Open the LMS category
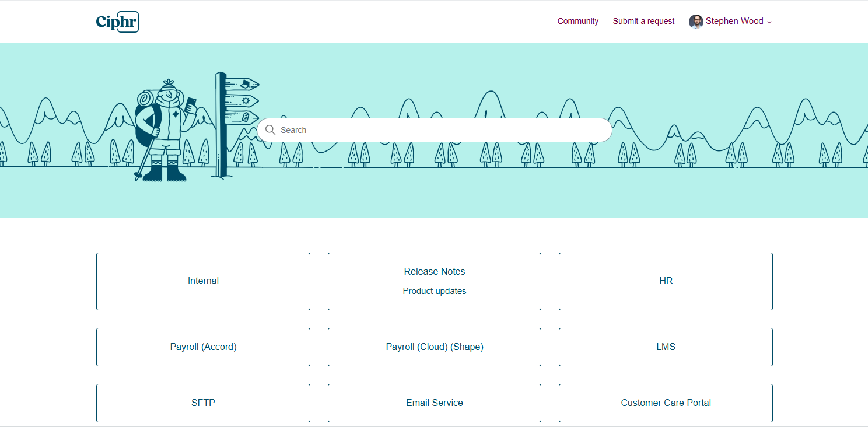 pyautogui.click(x=666, y=347)
